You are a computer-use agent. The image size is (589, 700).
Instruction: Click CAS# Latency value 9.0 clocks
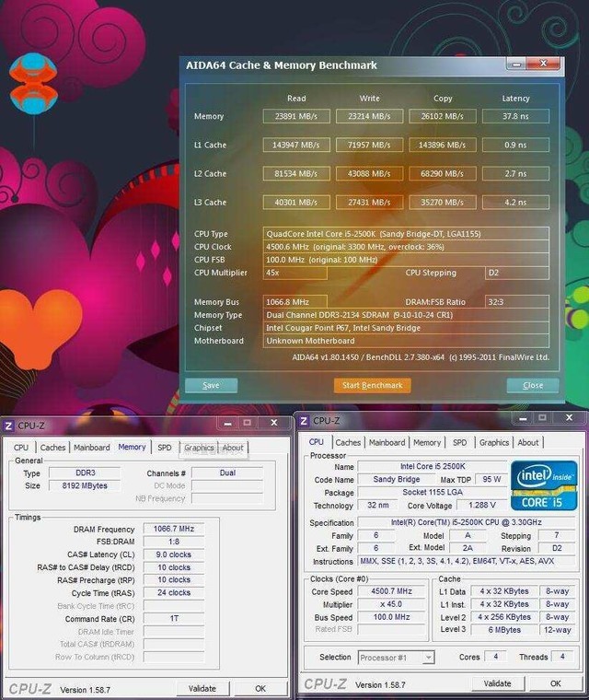tap(174, 554)
